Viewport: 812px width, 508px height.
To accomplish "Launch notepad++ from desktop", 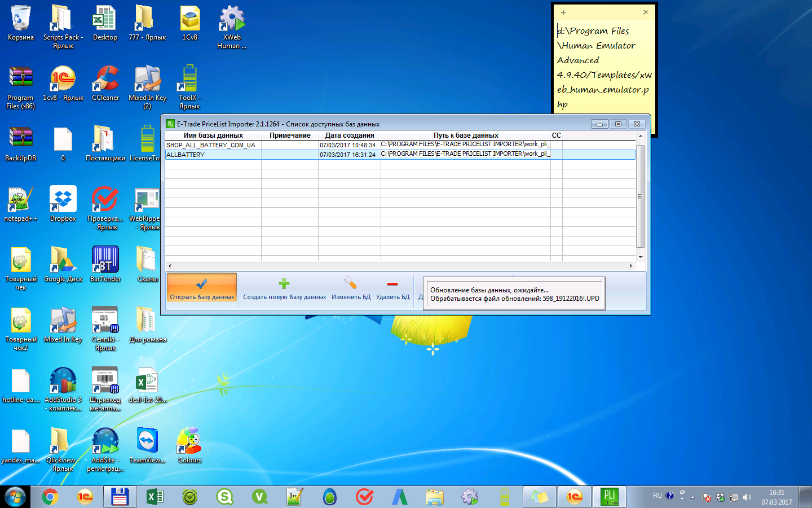I will click(x=21, y=204).
